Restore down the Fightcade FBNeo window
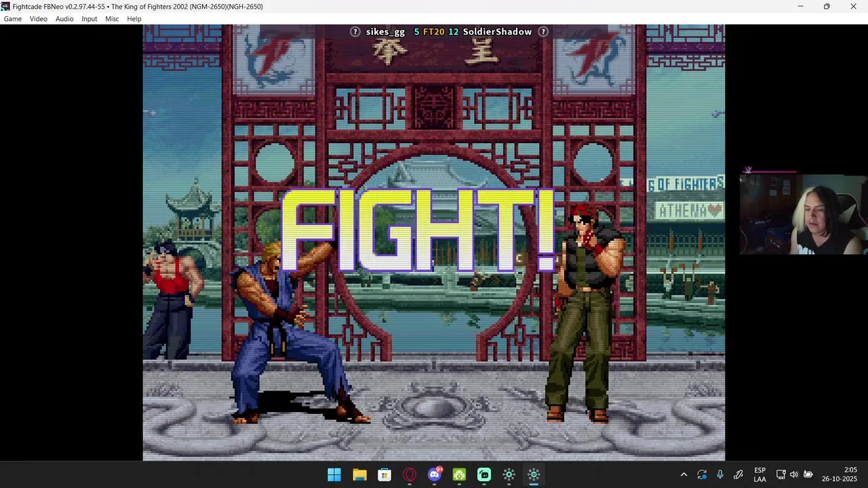This screenshot has height=488, width=868. 827,6
